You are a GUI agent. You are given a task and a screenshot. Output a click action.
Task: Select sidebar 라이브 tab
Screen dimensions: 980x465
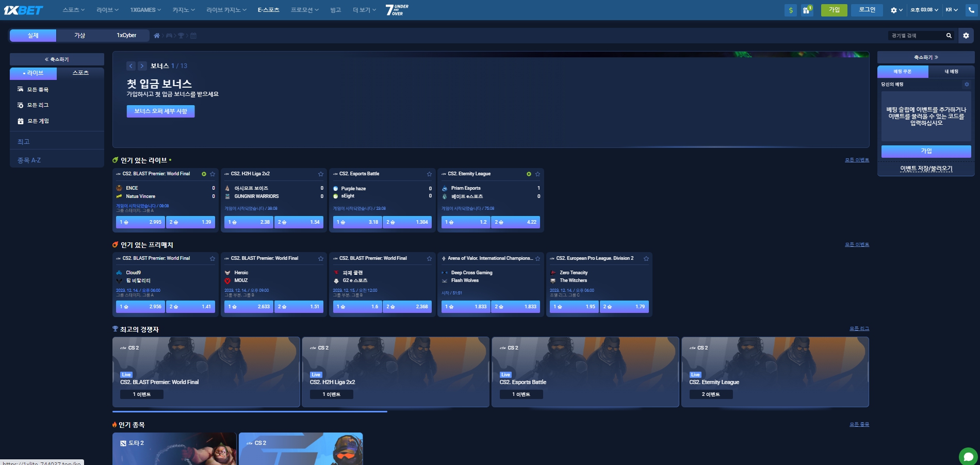[x=33, y=73]
